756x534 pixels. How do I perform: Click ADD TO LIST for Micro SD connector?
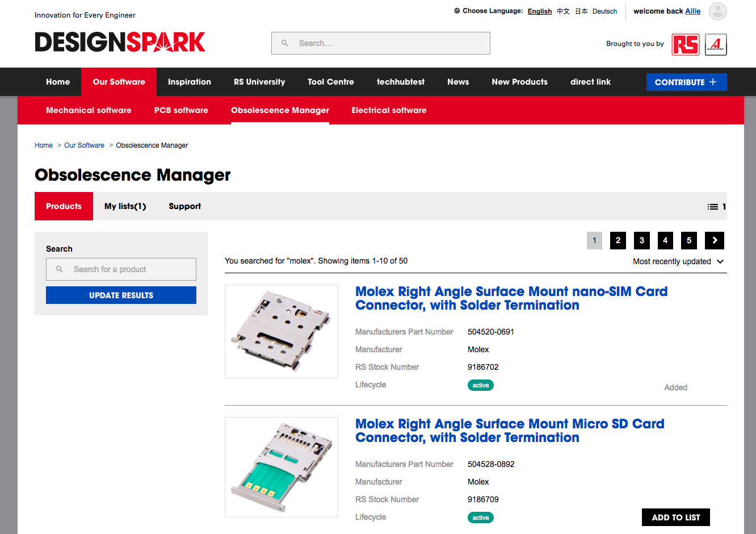(x=676, y=517)
